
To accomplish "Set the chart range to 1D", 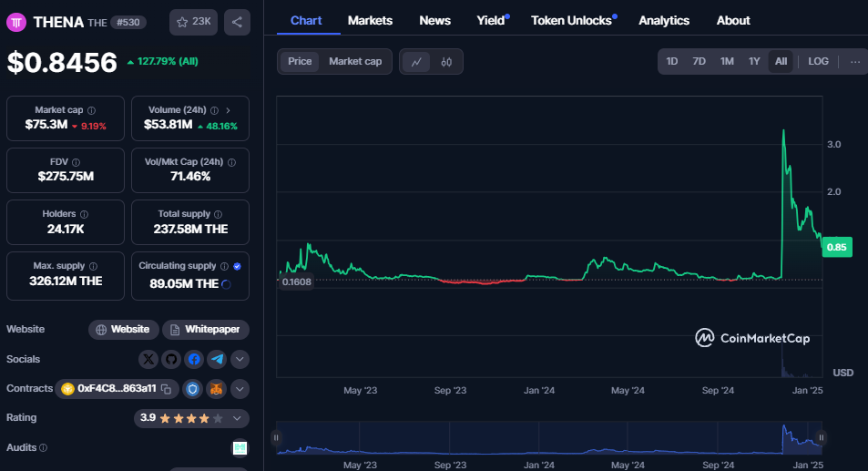I will click(x=671, y=61).
